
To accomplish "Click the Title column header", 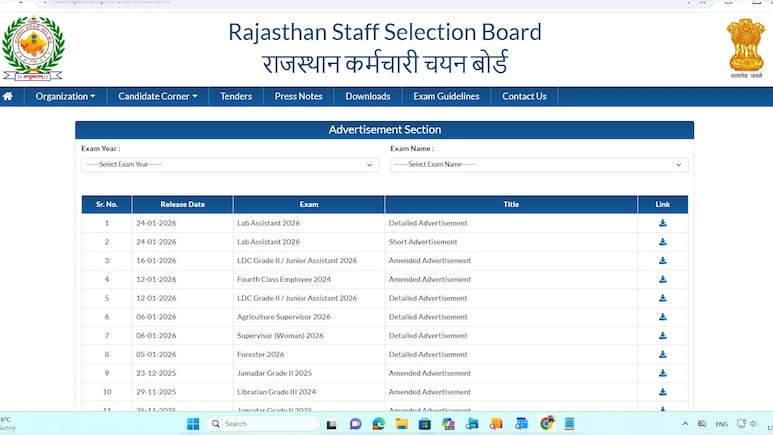I will [x=511, y=204].
